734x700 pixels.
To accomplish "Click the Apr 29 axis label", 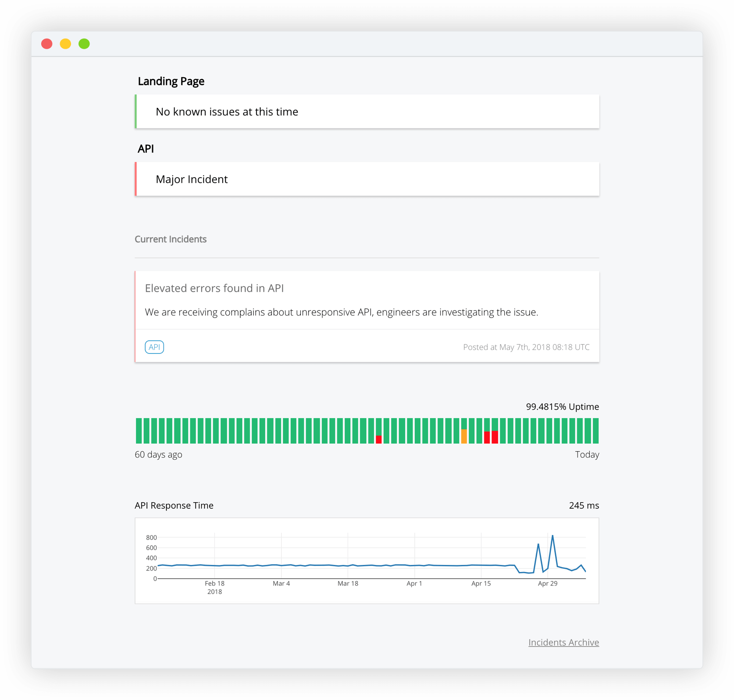I will point(548,583).
